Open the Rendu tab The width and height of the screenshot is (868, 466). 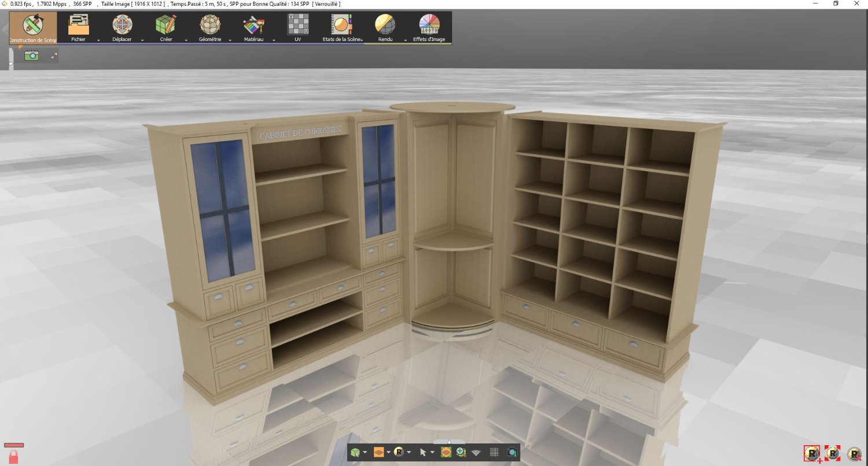point(385,28)
